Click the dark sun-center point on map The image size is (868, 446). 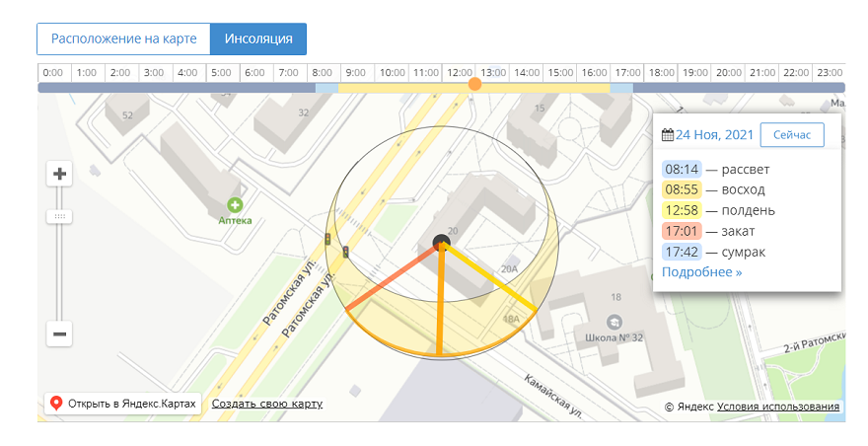click(440, 243)
